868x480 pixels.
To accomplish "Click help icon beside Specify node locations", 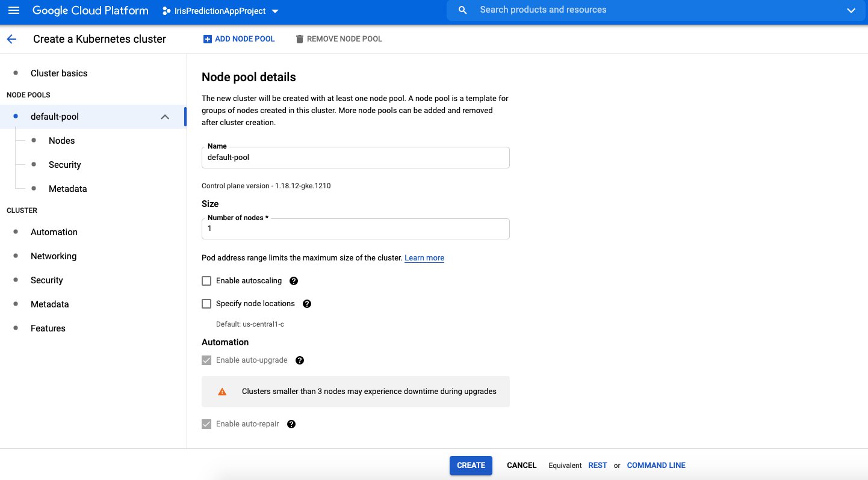I will coord(306,304).
